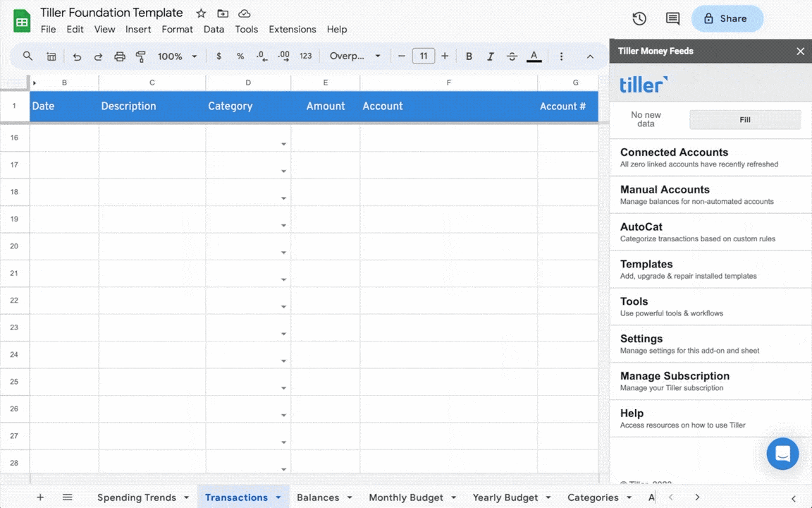Toggle strikethrough formatting

512,56
